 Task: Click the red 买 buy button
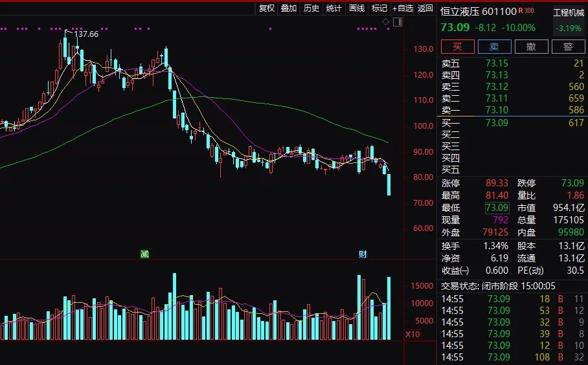click(x=457, y=47)
